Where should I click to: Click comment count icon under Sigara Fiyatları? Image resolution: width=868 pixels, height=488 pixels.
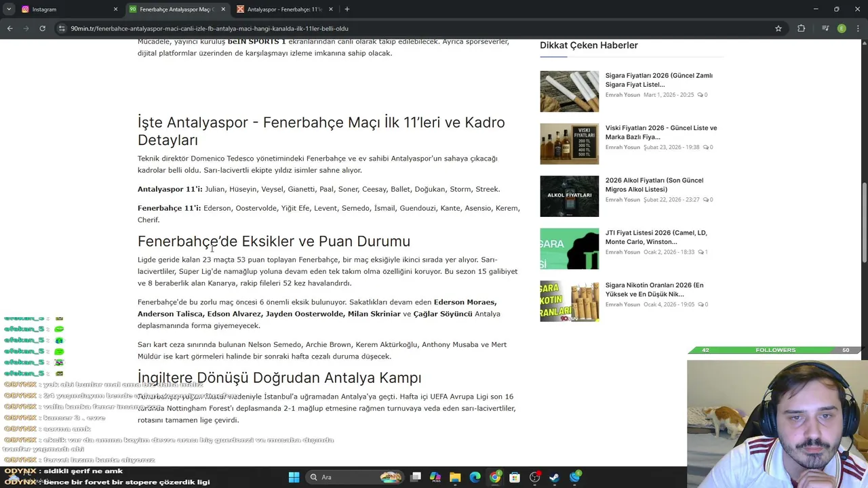(702, 95)
